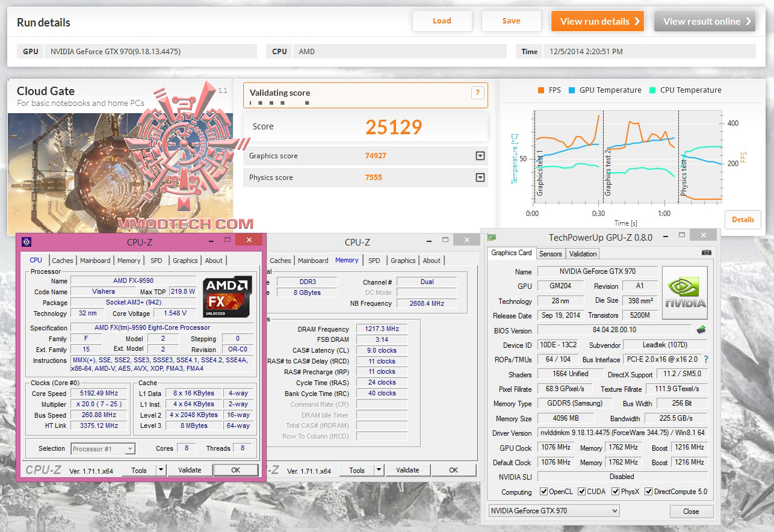Click the Physics score value 7555

tap(373, 178)
